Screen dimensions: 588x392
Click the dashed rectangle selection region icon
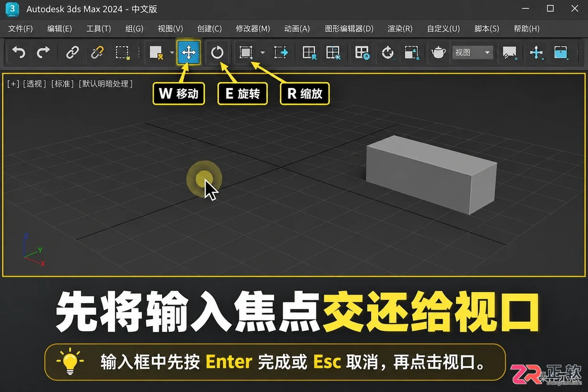coord(123,52)
